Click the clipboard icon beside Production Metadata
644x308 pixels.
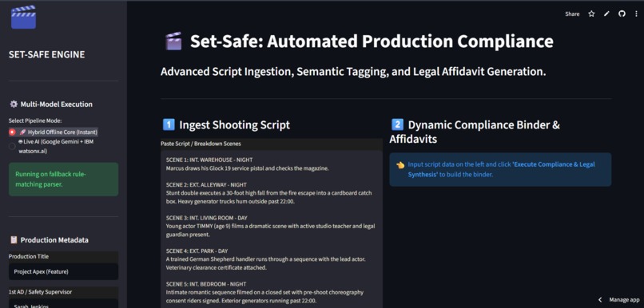[14, 240]
